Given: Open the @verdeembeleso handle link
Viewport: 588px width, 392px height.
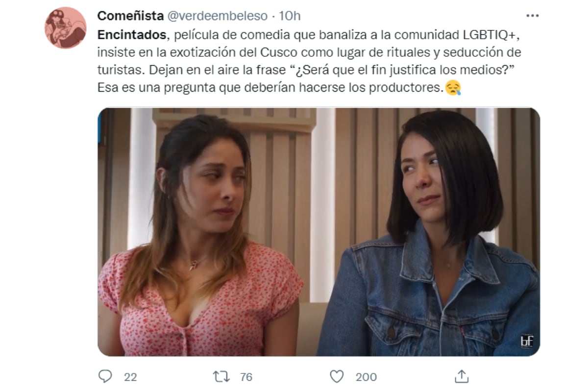Looking at the screenshot, I should (x=218, y=16).
